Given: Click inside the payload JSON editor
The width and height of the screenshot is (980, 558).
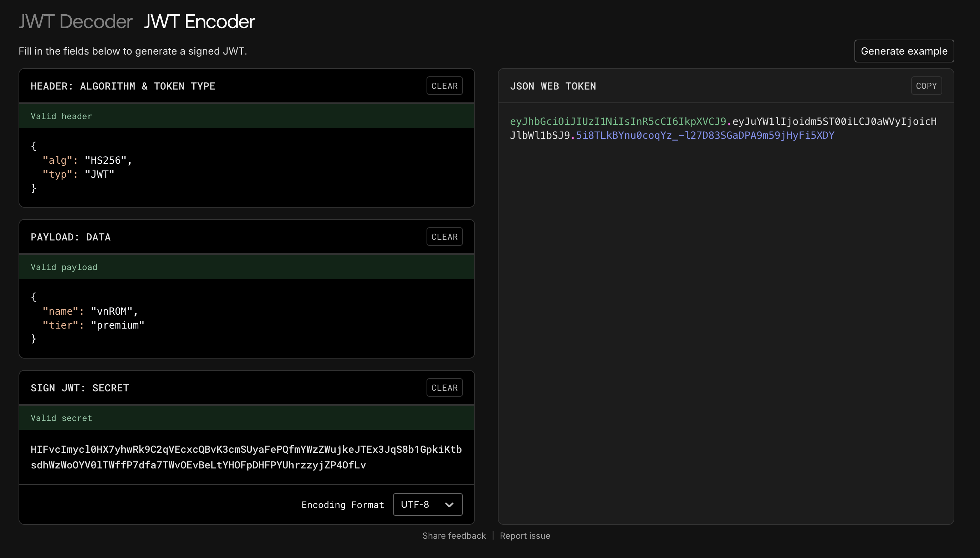Looking at the screenshot, I should [x=247, y=318].
